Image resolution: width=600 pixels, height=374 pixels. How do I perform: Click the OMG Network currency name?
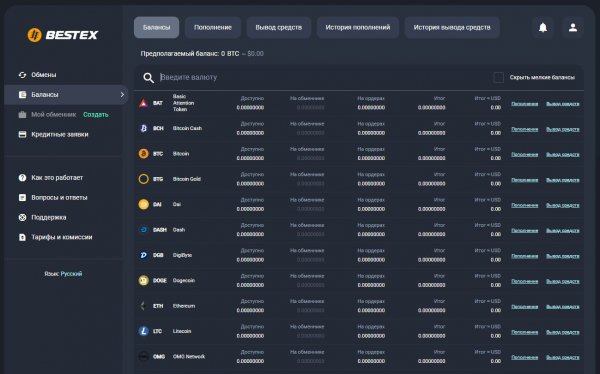tap(189, 356)
